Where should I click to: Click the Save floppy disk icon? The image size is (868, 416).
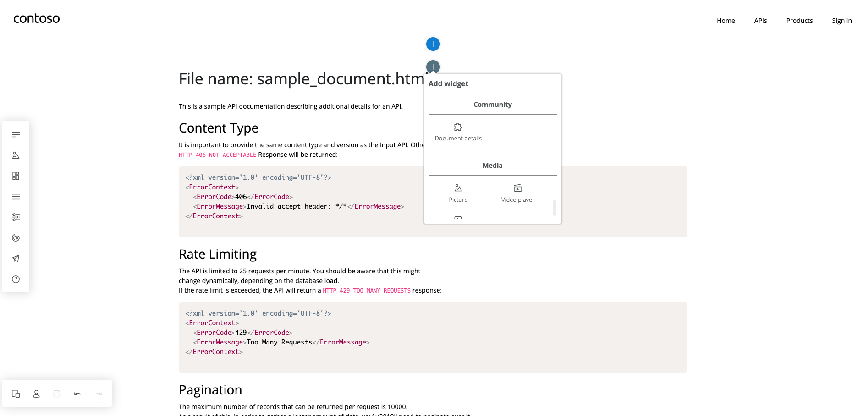click(57, 394)
